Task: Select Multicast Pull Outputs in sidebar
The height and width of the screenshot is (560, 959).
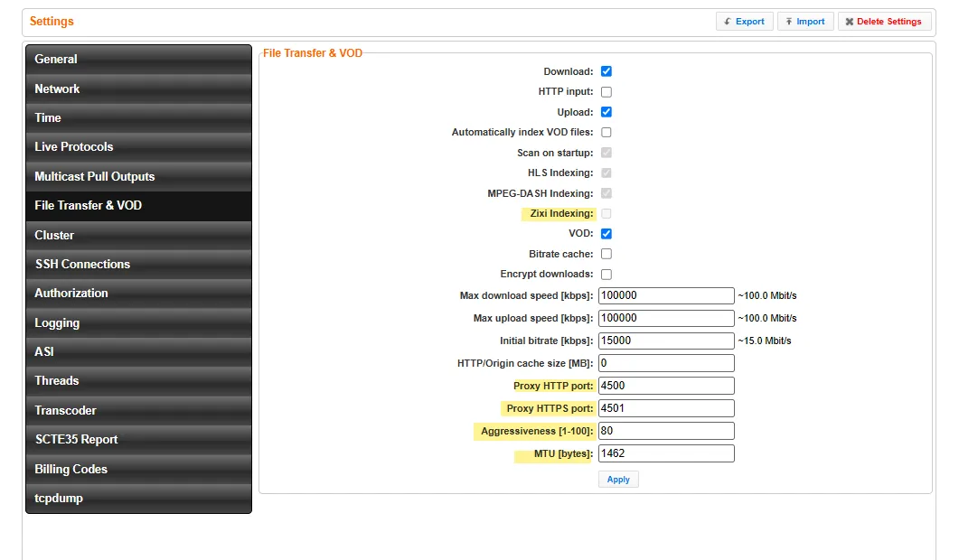Action: tap(139, 176)
